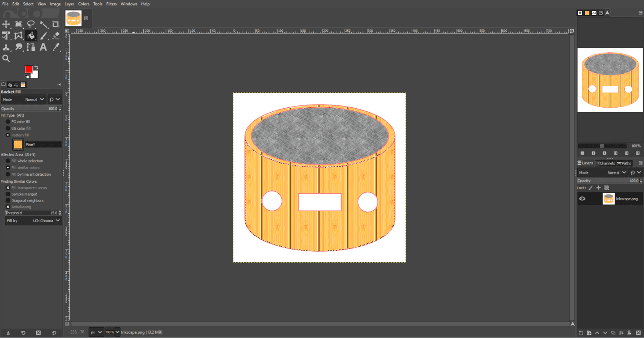
Task: Open the bucket fill Mode dropdown
Action: tap(23, 99)
